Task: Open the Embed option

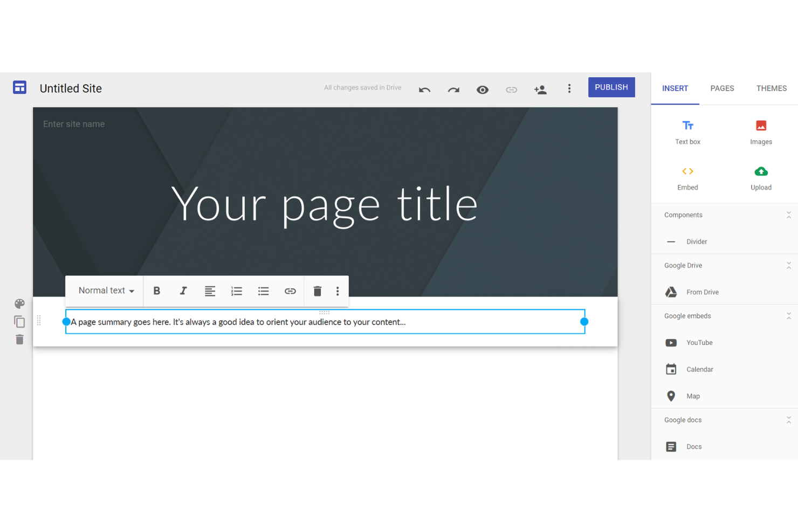Action: [687, 178]
